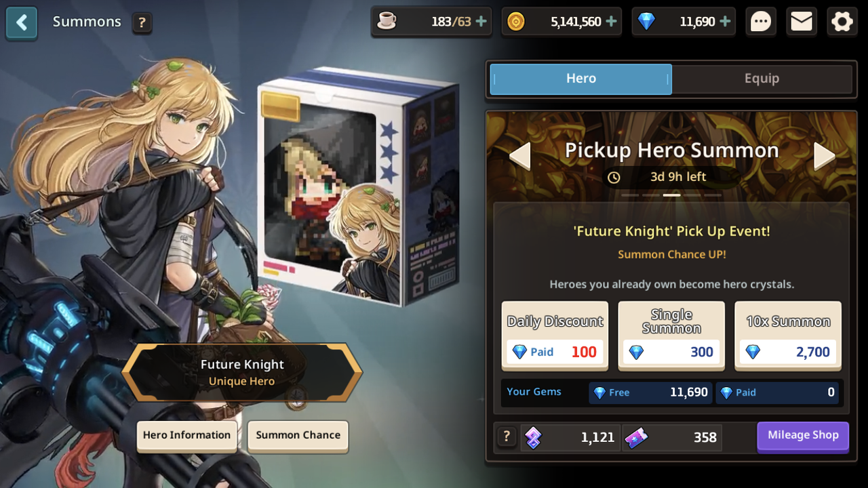868x488 pixels.
Task: Open the chat bubble icon
Action: tap(761, 22)
